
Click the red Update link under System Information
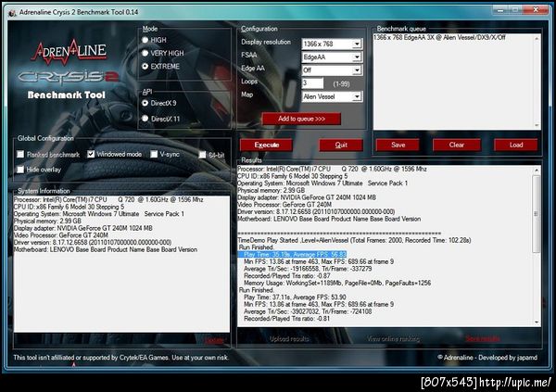point(215,340)
